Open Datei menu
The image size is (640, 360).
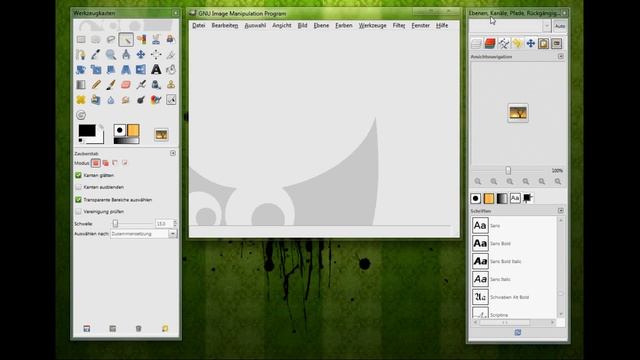(199, 25)
